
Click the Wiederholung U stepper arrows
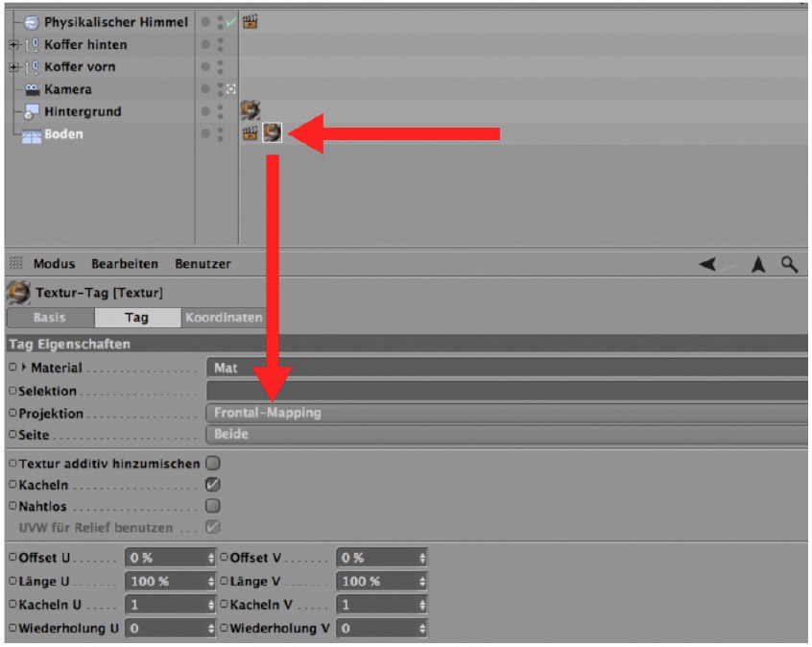[x=211, y=629]
